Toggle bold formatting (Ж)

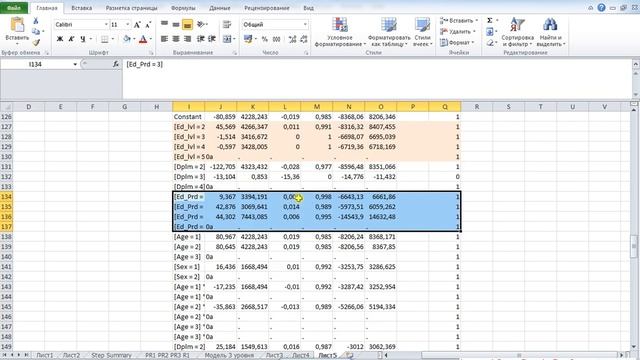click(60, 39)
